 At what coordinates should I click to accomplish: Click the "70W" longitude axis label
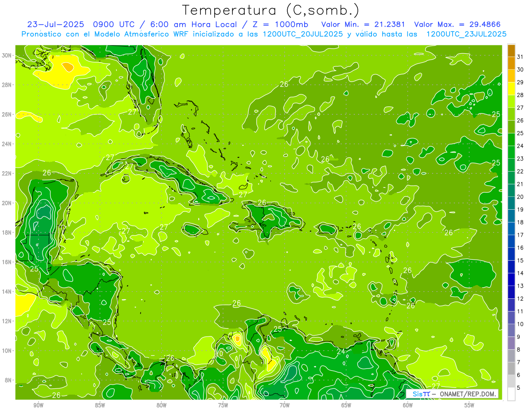tap(285, 405)
